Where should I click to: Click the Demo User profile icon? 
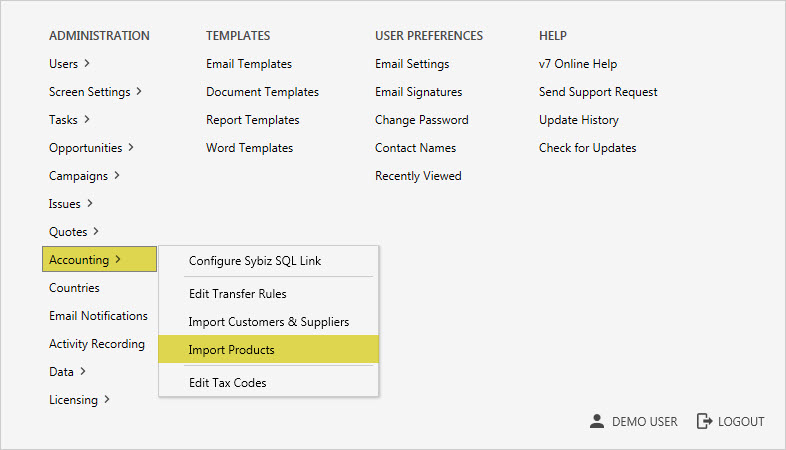[x=597, y=421]
